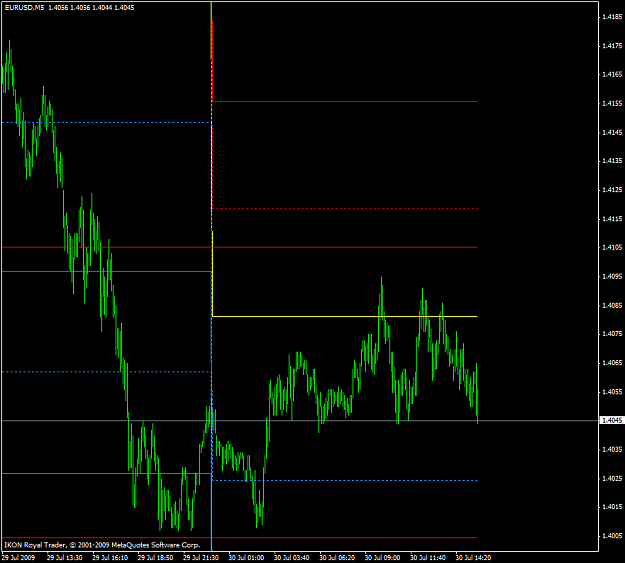Screen dimensions: 625x563
Task: Click the 1.4065 price axis label
Action: [612, 362]
